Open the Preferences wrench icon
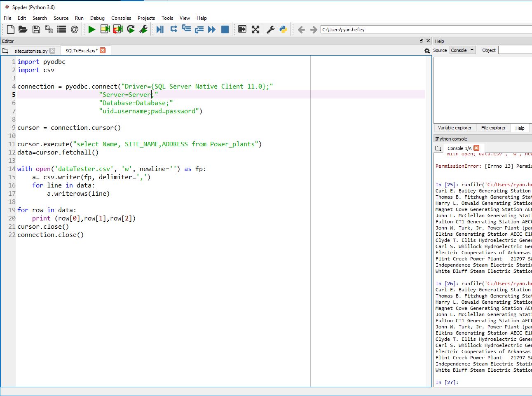532x396 pixels. coord(271,29)
